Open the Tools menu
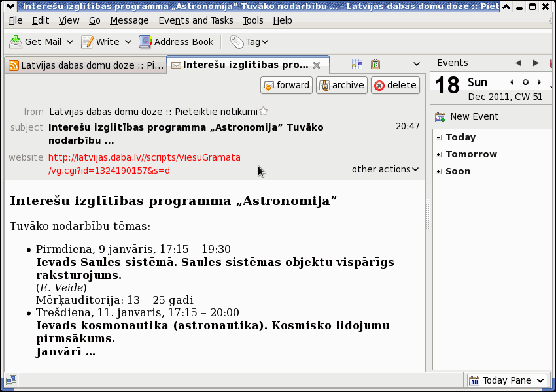This screenshot has height=392, width=556. coord(253,20)
